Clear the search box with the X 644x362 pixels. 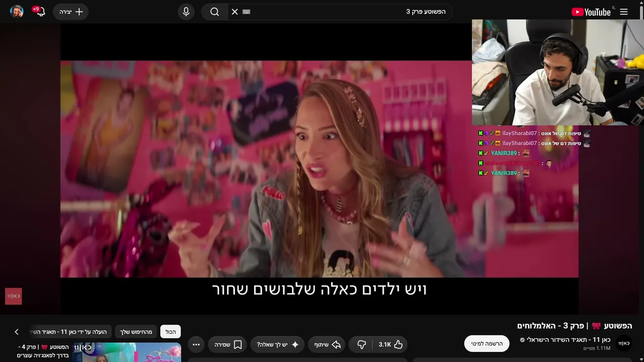(x=234, y=12)
